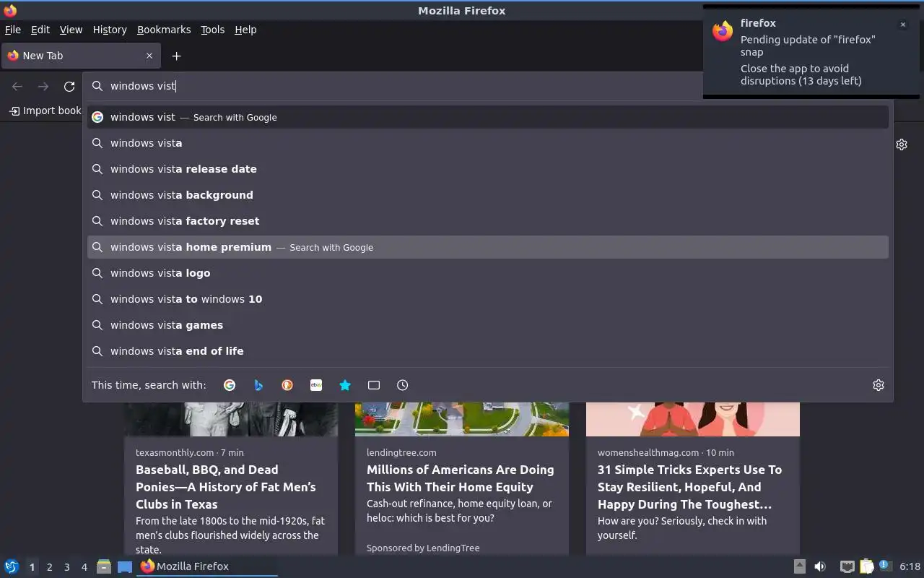Select the plain "windows vista" suggestion
This screenshot has height=578, width=924.
pos(488,143)
